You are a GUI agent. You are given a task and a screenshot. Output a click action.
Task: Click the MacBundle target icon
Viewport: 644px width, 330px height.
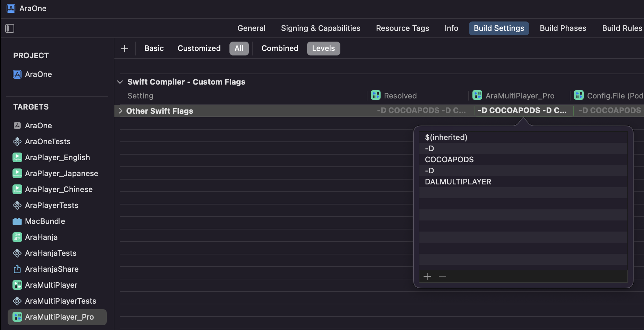click(x=17, y=221)
